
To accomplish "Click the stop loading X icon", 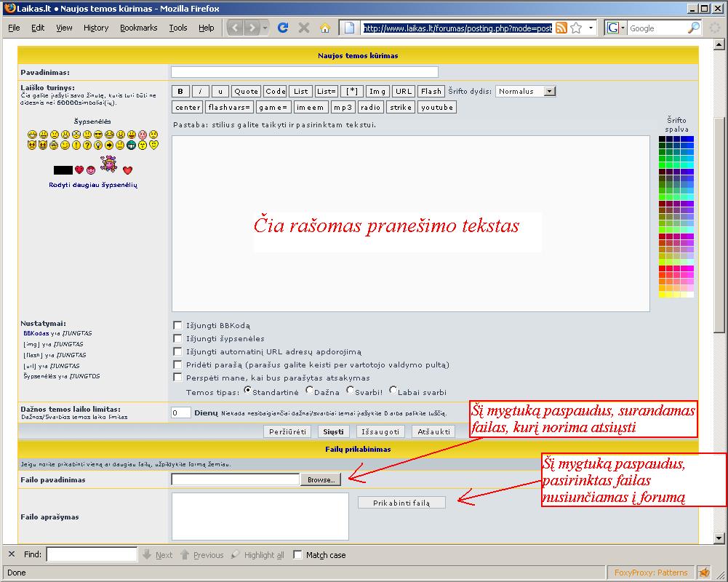I will (304, 28).
